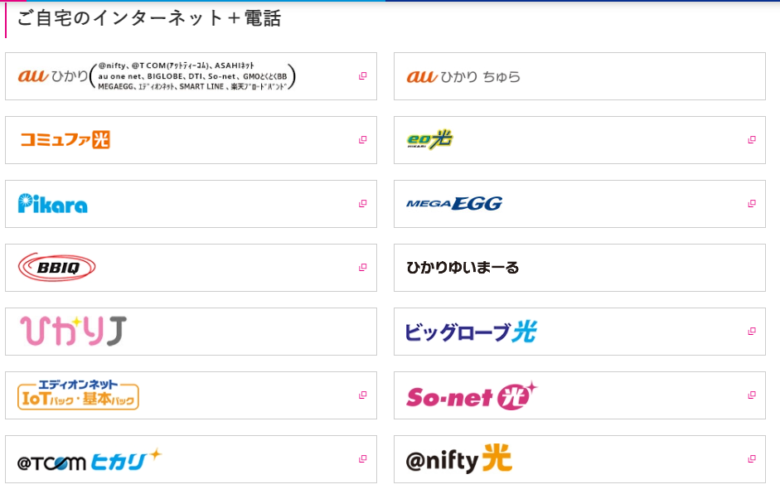Screen dimensions: 780x499
Task: Click external-link icon in ビッグローブ光 row
Action: tap(751, 331)
